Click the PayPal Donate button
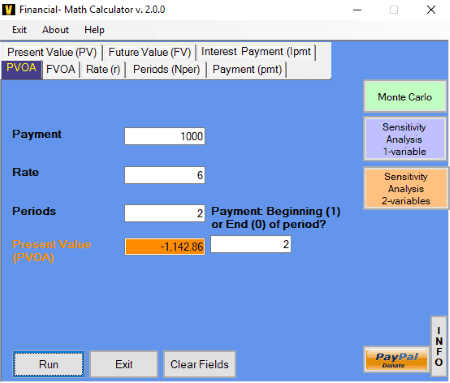Viewport: 450px width, 383px height. (396, 360)
